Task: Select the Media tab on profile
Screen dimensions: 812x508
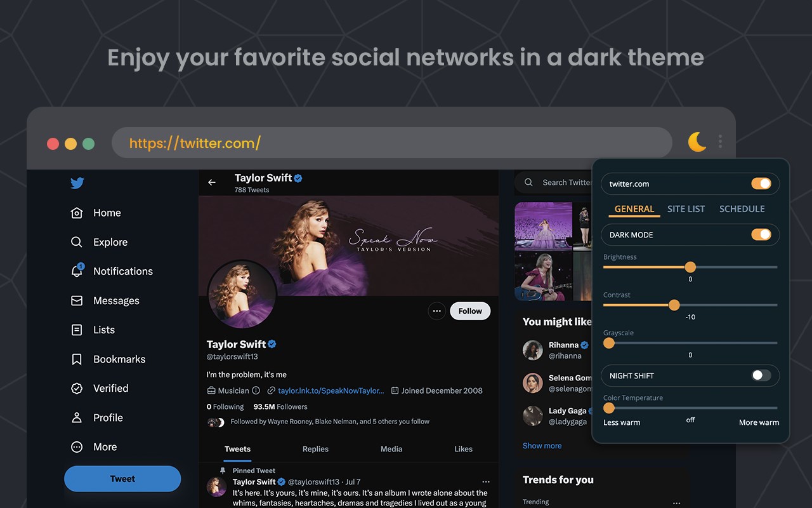Action: (x=391, y=449)
